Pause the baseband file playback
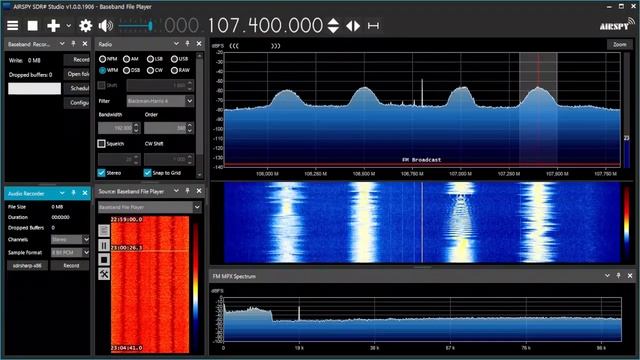 (104, 245)
